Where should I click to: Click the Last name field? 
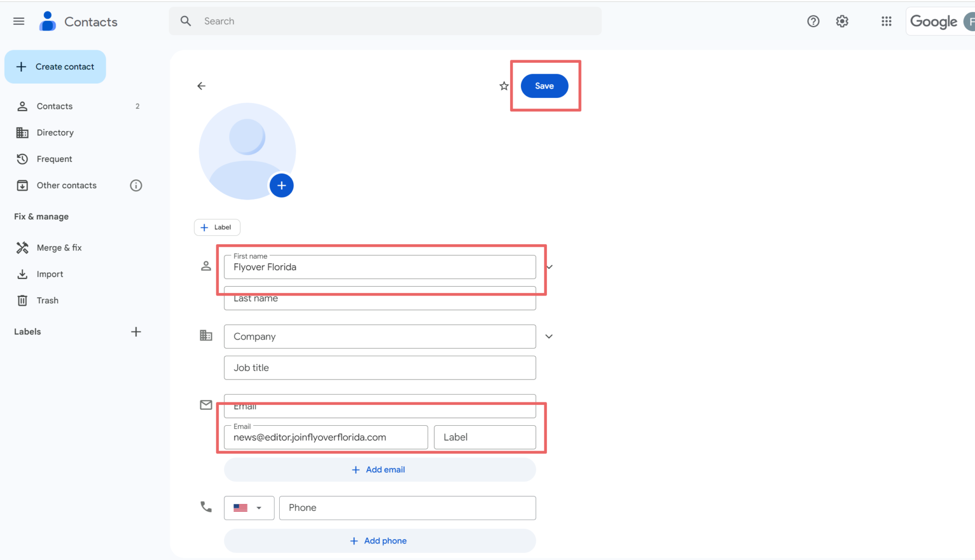[x=380, y=298]
